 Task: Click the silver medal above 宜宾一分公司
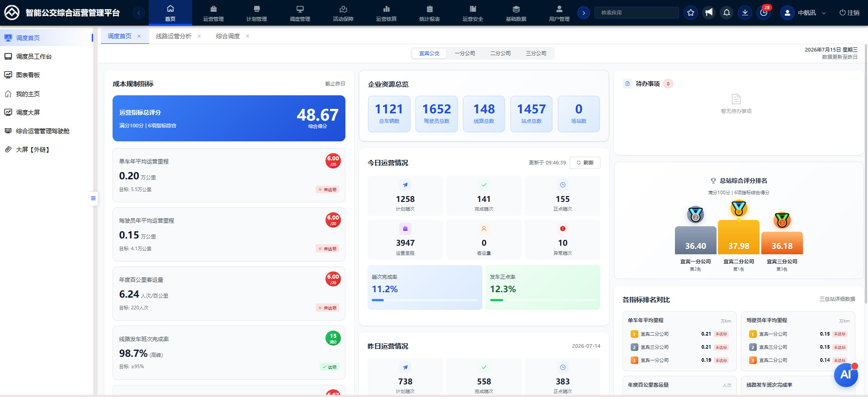[x=695, y=215]
